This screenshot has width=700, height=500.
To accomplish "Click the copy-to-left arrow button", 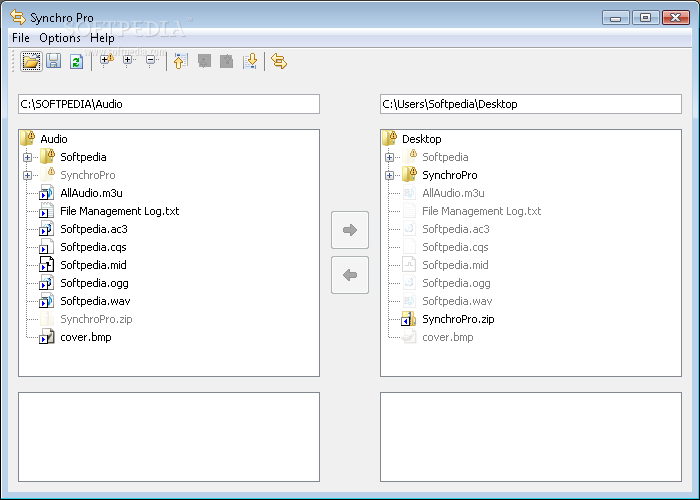I will tap(350, 275).
